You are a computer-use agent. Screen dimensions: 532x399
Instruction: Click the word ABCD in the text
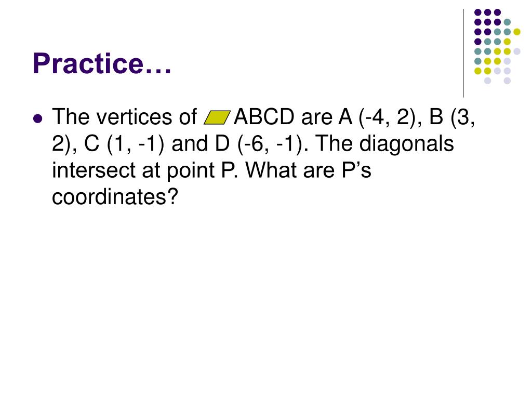click(264, 117)
